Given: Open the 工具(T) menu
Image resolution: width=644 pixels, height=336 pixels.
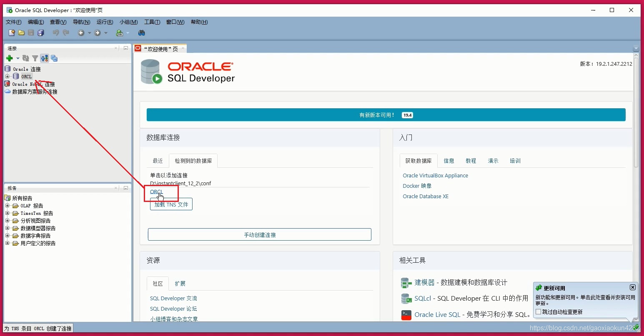Looking at the screenshot, I should coord(152,22).
